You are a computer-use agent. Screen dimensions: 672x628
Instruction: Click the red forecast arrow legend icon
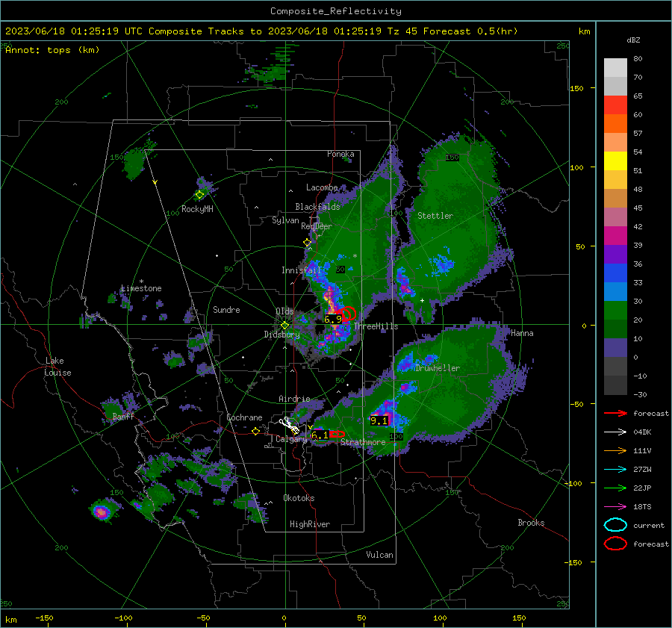click(x=615, y=413)
